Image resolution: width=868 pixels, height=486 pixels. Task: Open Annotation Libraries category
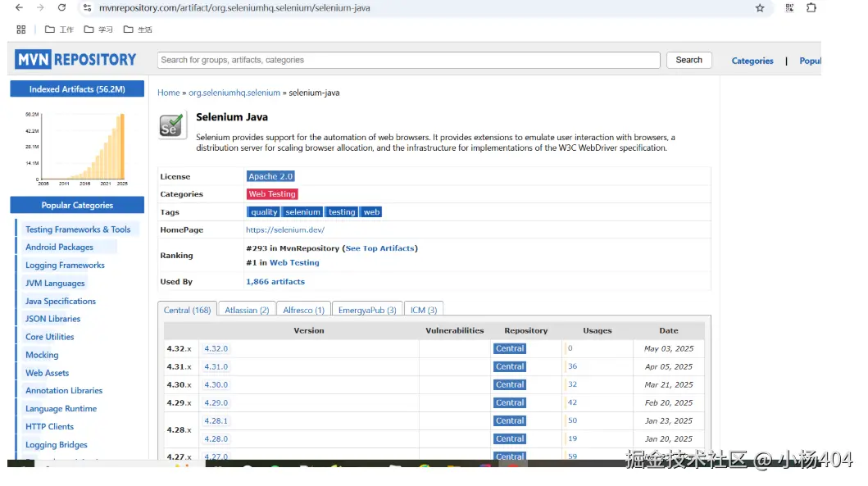tap(64, 390)
